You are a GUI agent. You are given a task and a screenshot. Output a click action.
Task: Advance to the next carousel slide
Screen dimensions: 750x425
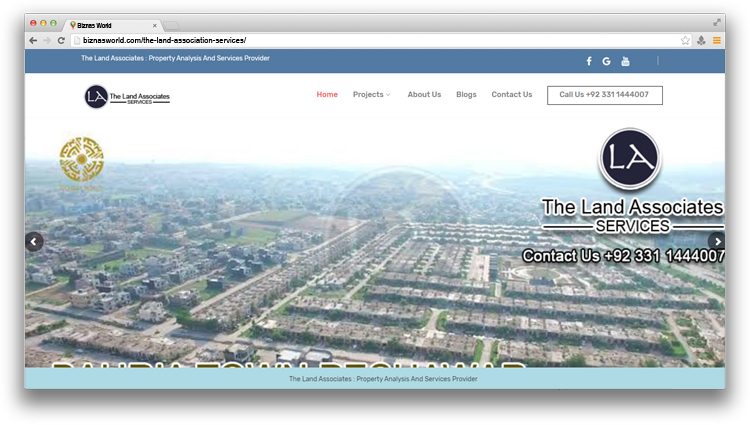716,241
